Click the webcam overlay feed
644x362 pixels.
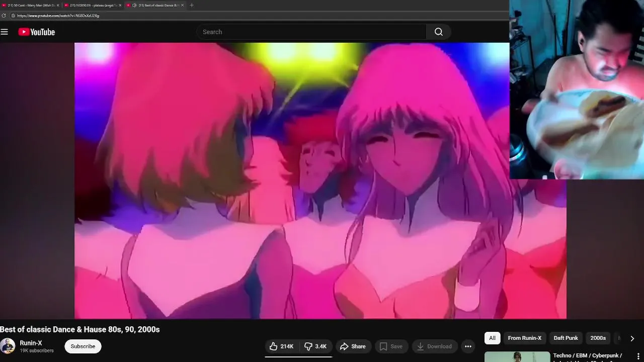(x=577, y=89)
